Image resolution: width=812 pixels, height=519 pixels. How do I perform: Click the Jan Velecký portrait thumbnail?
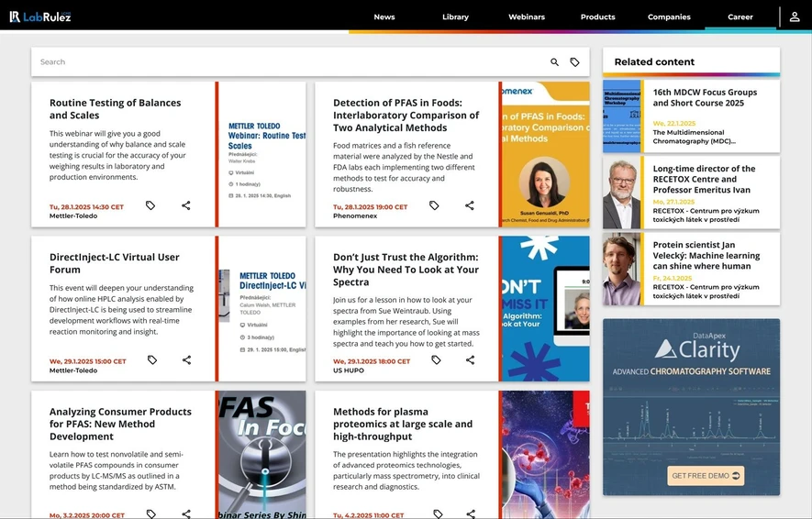(x=621, y=269)
